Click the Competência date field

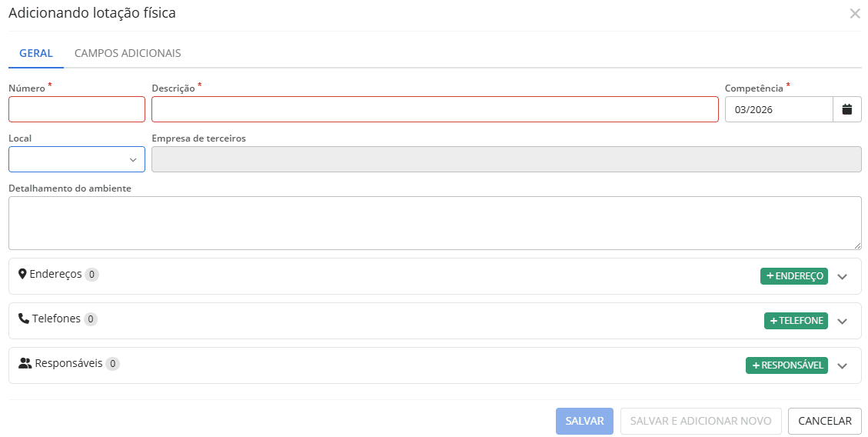coord(778,109)
